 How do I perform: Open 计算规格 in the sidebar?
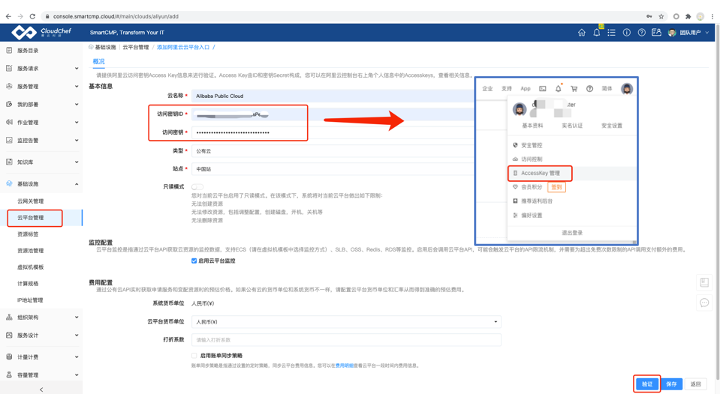pyautogui.click(x=28, y=284)
